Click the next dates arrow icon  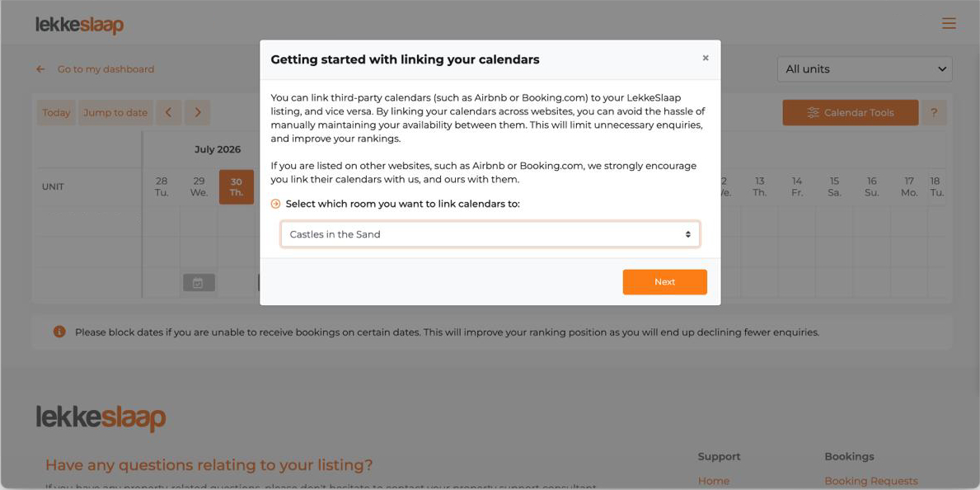click(198, 113)
